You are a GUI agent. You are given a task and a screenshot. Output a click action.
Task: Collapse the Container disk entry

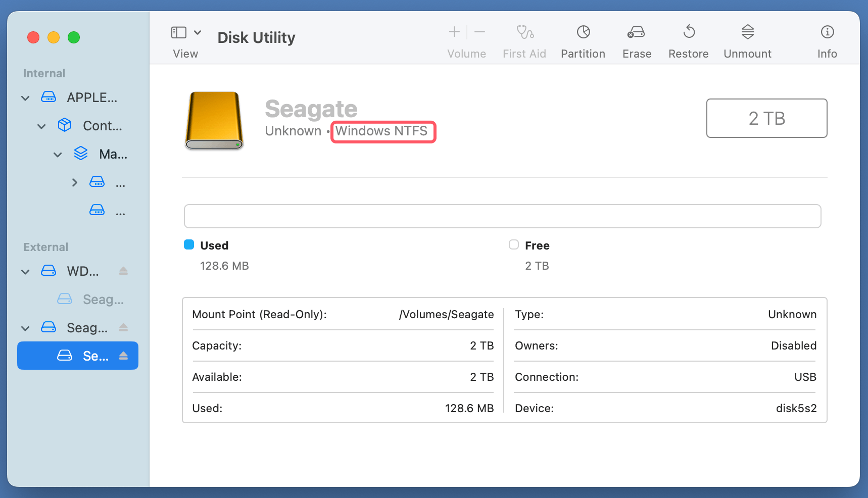click(41, 126)
